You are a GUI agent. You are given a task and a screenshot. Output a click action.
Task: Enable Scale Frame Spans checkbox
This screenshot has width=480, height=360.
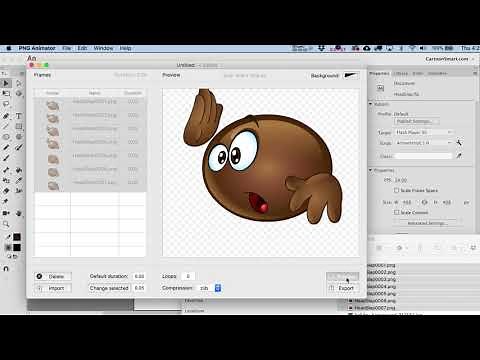pyautogui.click(x=396, y=190)
